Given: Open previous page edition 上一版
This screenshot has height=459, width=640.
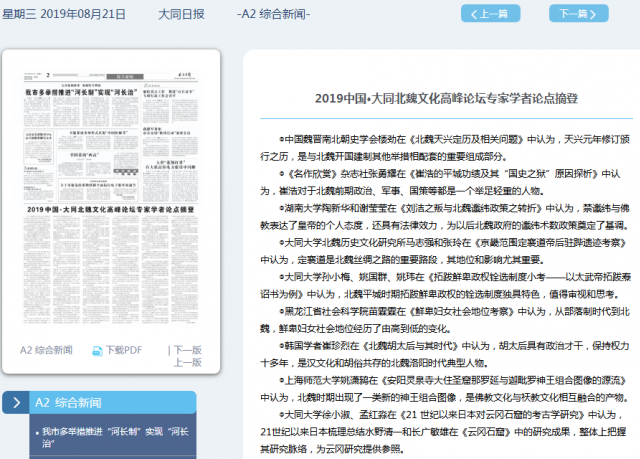Looking at the screenshot, I should point(187,362).
